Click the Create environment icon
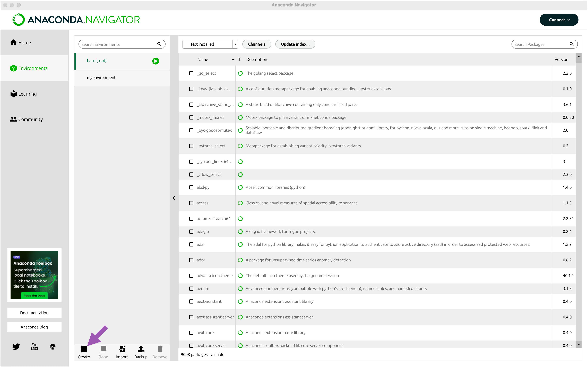 (x=84, y=349)
